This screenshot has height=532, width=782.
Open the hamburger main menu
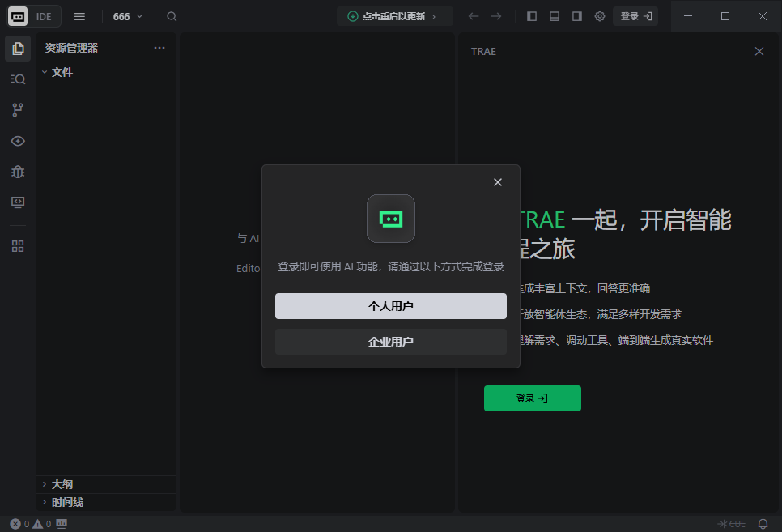(79, 16)
